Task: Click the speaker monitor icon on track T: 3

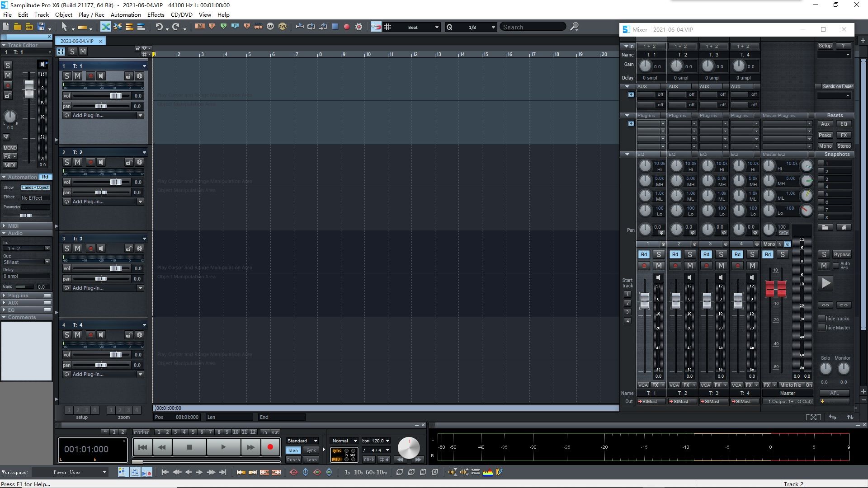Action: [x=101, y=249]
